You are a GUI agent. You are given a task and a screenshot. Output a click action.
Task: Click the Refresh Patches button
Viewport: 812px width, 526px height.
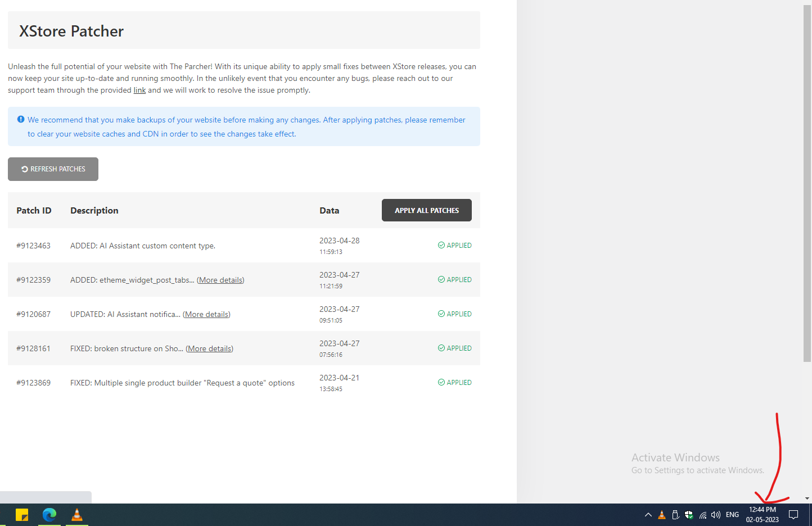click(x=53, y=169)
